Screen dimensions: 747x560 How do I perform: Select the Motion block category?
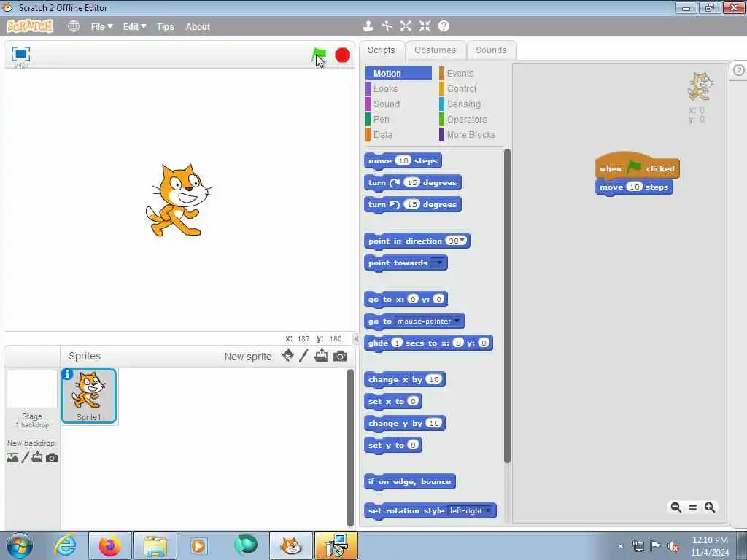(x=399, y=74)
